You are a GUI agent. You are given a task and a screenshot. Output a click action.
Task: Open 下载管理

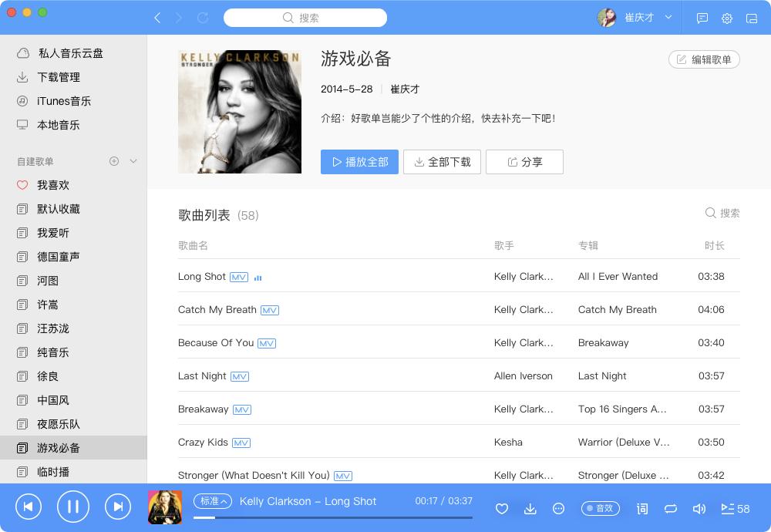pyautogui.click(x=73, y=77)
